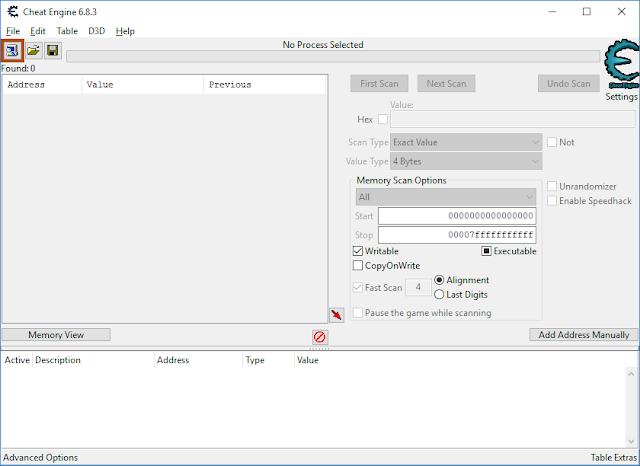Click the Active column header in address table
Image resolution: width=640 pixels, height=466 pixels.
17,360
